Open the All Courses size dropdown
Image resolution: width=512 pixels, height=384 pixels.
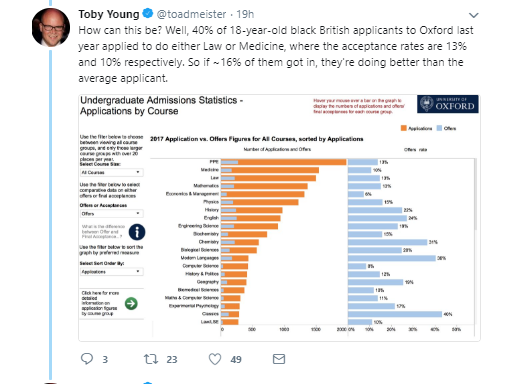tap(111, 172)
